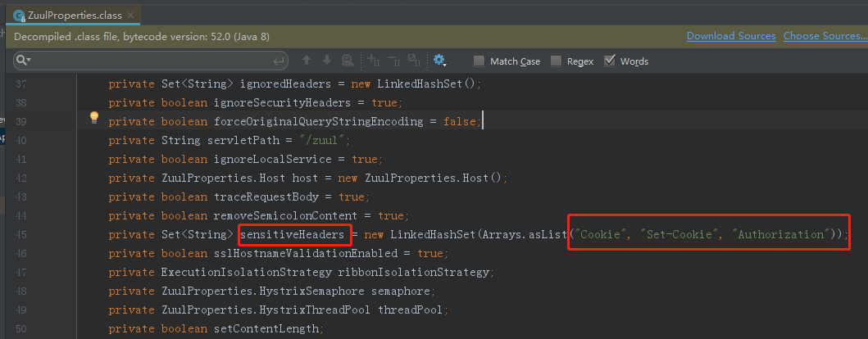Click forceOriginalQueryStringEncoding in the code

point(318,122)
